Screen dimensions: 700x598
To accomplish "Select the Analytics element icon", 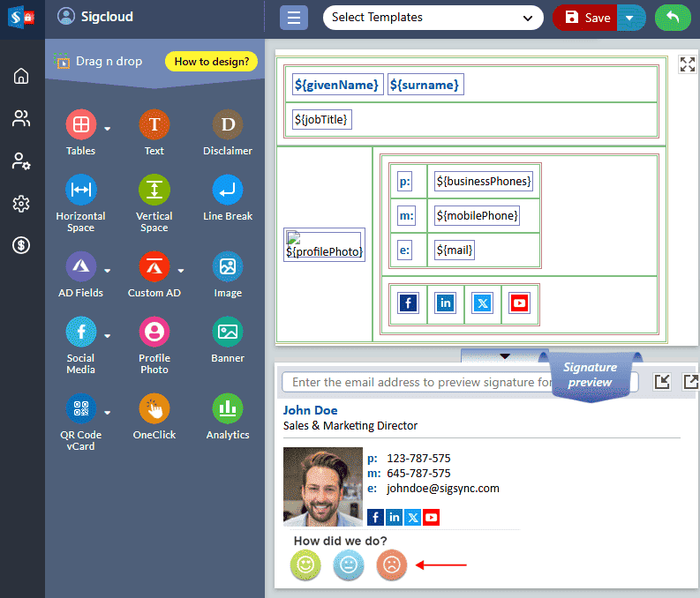I will click(228, 408).
